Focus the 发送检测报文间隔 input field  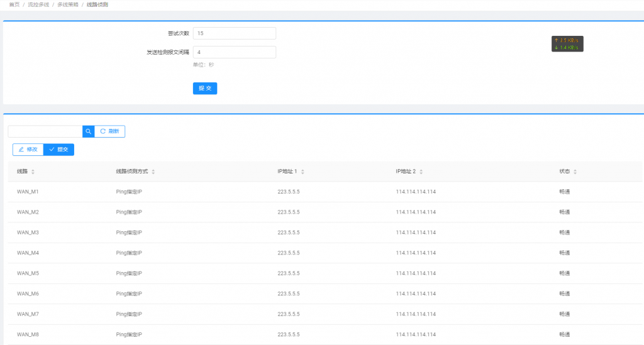click(x=235, y=52)
